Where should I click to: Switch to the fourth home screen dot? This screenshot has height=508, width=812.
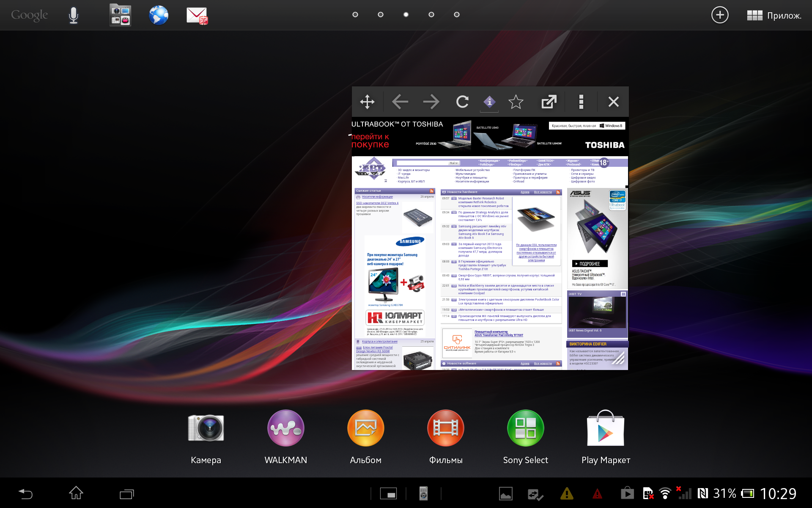431,15
